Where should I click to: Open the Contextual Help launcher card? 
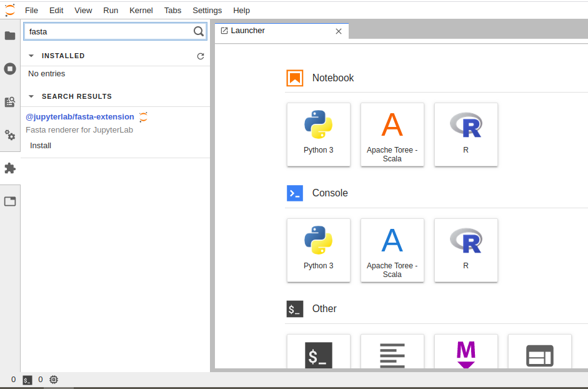click(540, 351)
